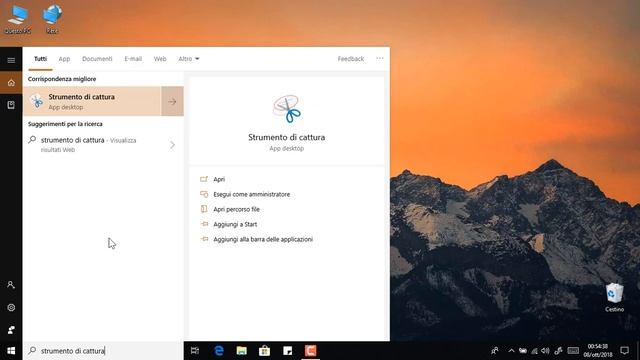Open the network status tray icon
Viewport: 640px width, 360px height.
tap(534, 351)
